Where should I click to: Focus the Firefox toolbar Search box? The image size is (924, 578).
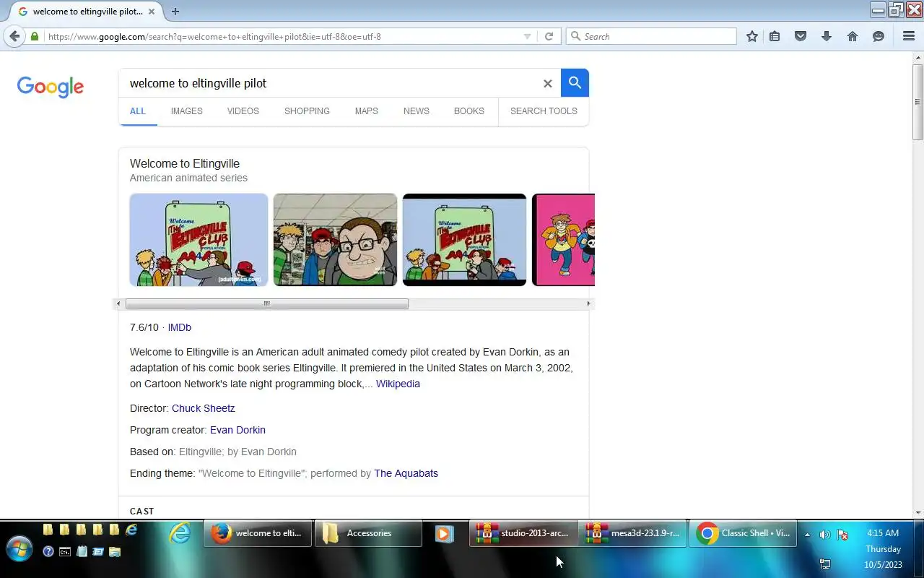652,36
